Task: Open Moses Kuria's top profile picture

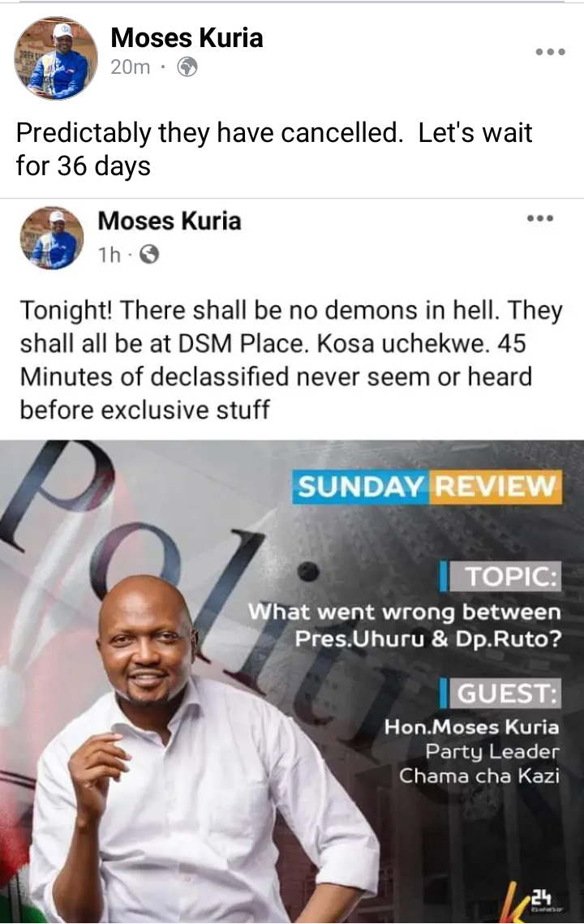Action: (x=56, y=58)
